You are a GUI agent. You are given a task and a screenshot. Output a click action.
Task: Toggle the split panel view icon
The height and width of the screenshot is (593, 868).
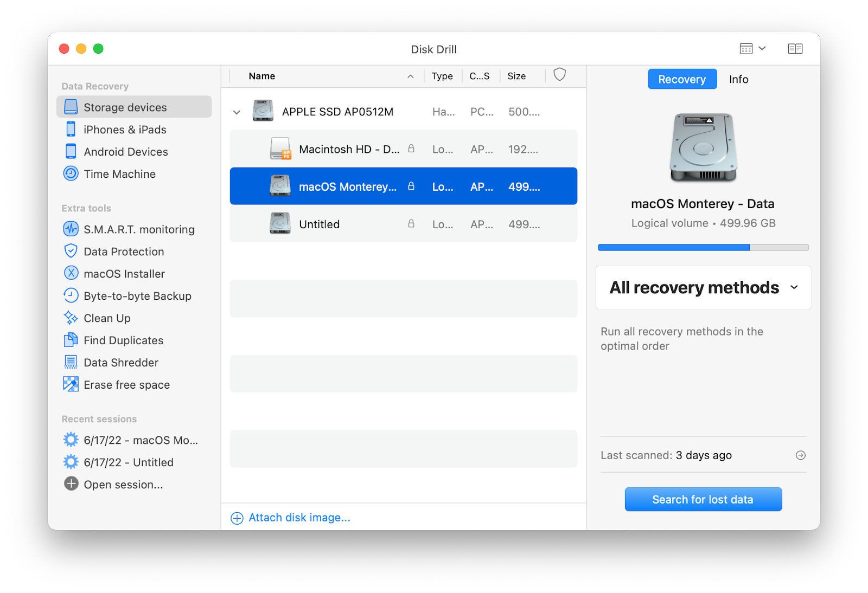click(x=795, y=49)
